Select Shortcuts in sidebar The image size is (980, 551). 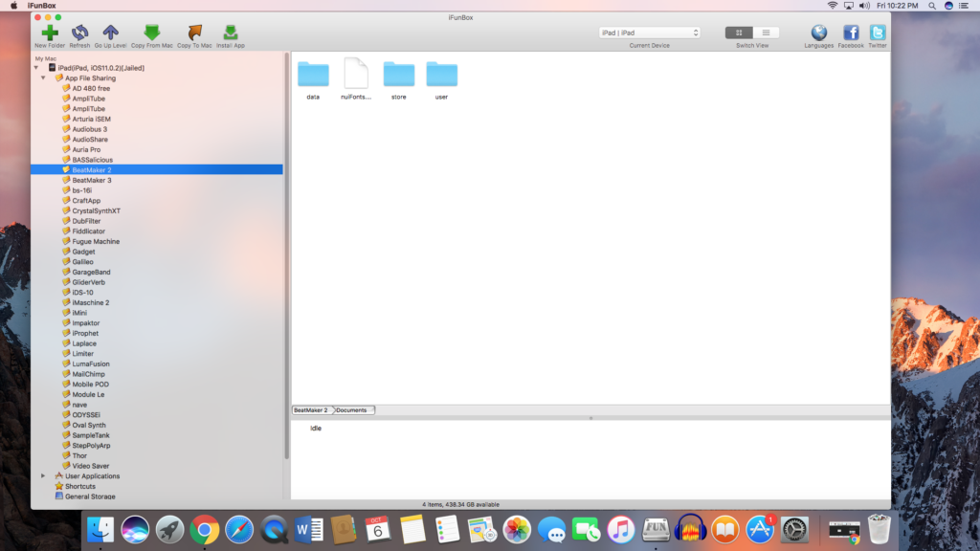pos(80,487)
